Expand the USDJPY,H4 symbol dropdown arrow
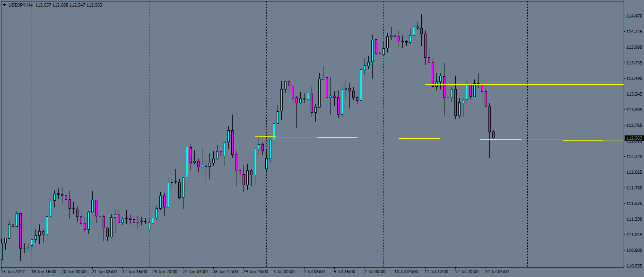Viewport: 644px width, 277px height. point(4,5)
